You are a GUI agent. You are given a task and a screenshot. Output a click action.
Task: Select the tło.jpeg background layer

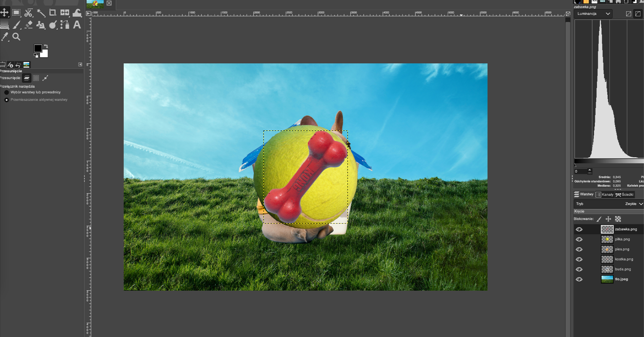[x=609, y=279]
